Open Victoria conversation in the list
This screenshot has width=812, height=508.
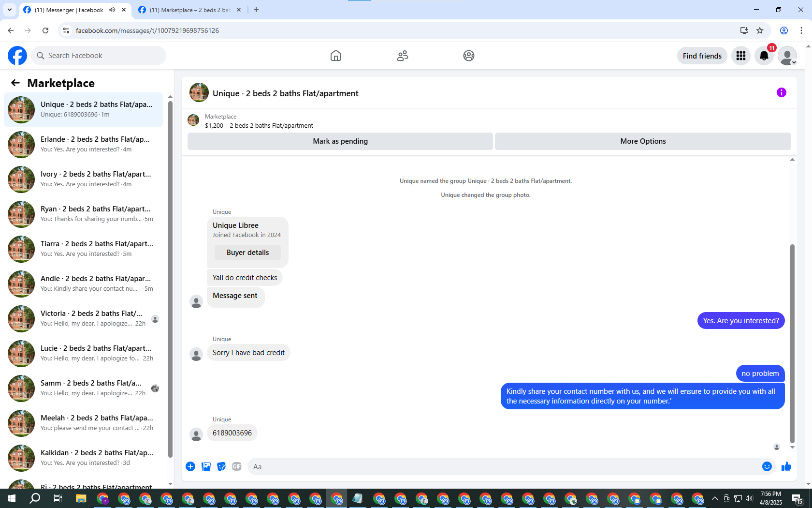83,319
